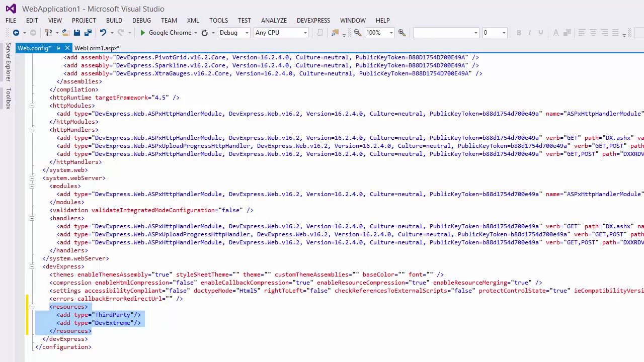
Task: Open the FILE menu
Action: [x=11, y=21]
